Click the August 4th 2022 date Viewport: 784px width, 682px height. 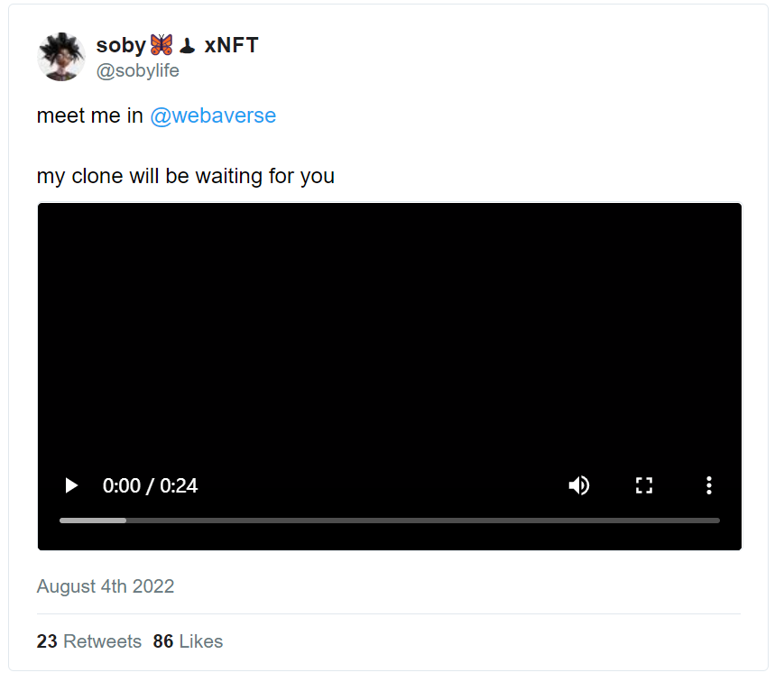click(x=106, y=586)
